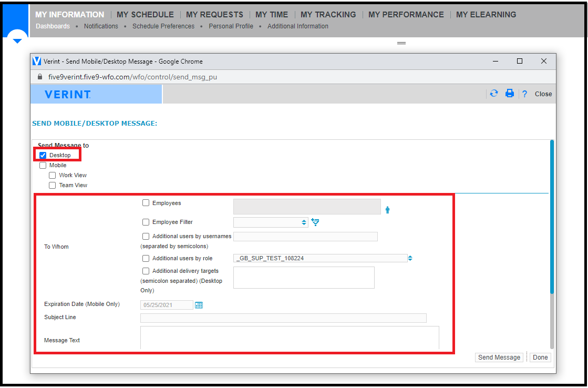The width and height of the screenshot is (588, 388).
Task: Open help via the question mark icon
Action: (524, 94)
